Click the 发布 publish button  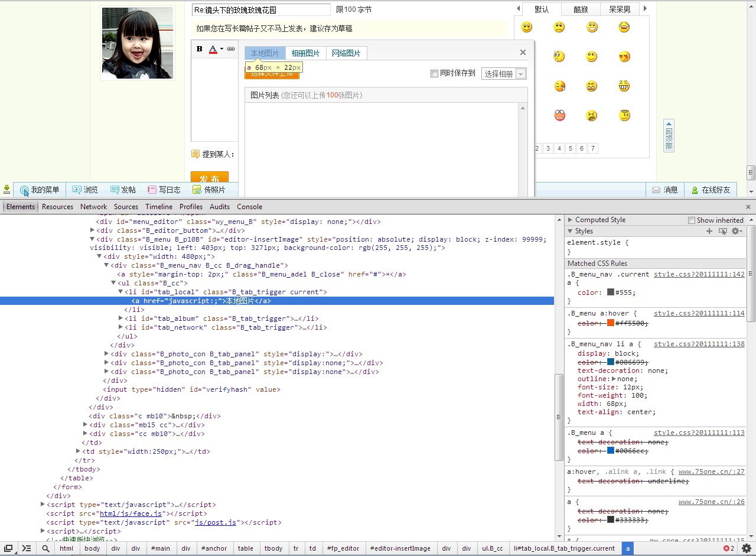[x=210, y=178]
